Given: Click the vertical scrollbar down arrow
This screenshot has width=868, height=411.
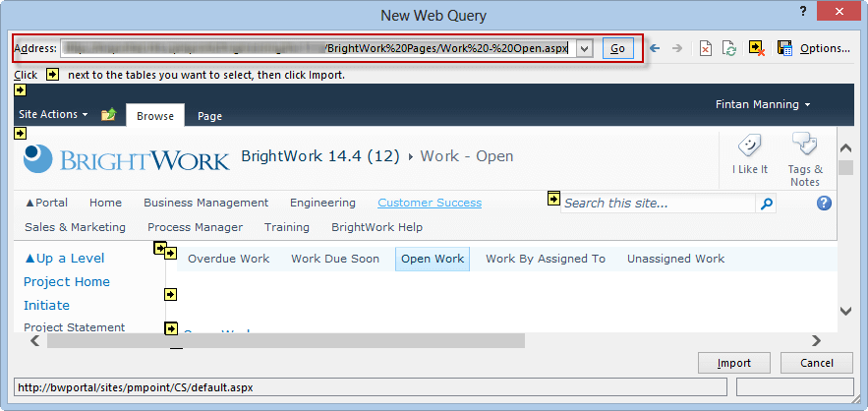Looking at the screenshot, I should pos(845,311).
